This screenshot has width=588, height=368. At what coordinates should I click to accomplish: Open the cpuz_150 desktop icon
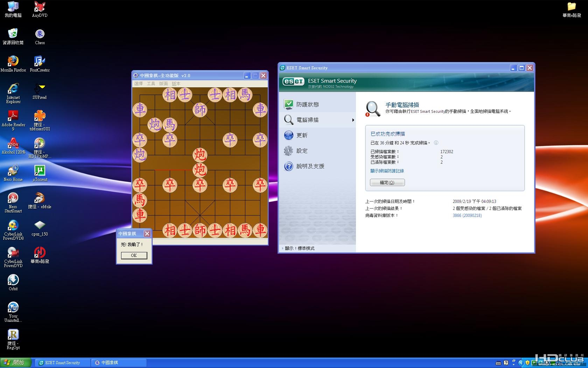(40, 228)
